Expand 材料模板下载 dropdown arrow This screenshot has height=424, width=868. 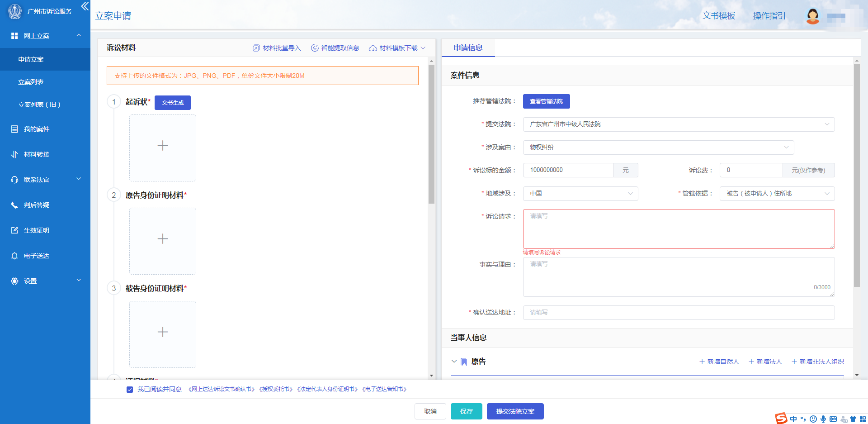coord(423,48)
